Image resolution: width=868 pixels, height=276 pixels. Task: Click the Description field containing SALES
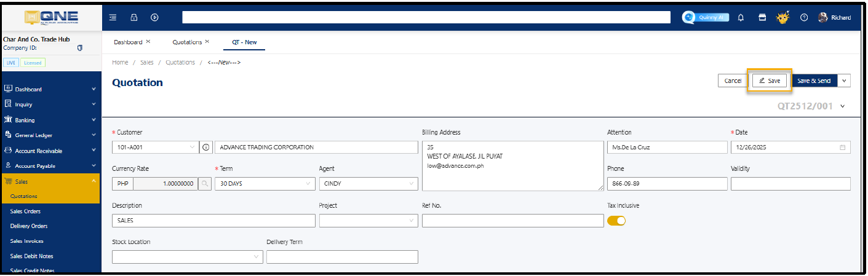(213, 221)
